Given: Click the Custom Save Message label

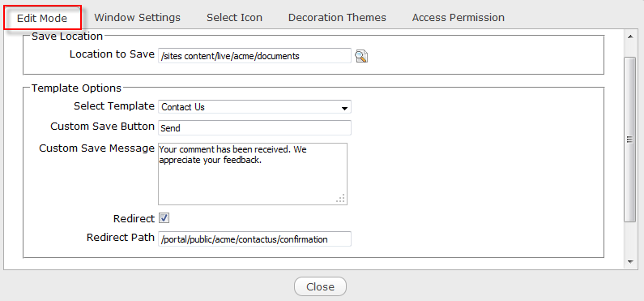Looking at the screenshot, I should (x=96, y=148).
